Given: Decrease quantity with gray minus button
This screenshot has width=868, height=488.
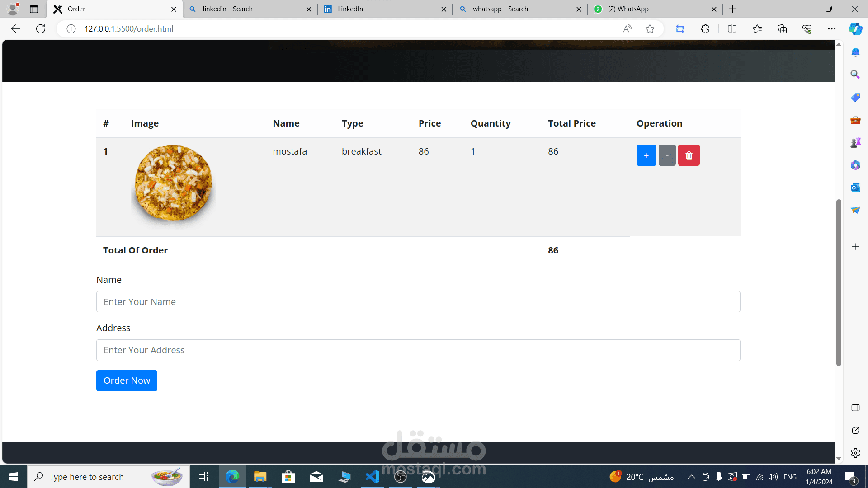Looking at the screenshot, I should pyautogui.click(x=667, y=155).
